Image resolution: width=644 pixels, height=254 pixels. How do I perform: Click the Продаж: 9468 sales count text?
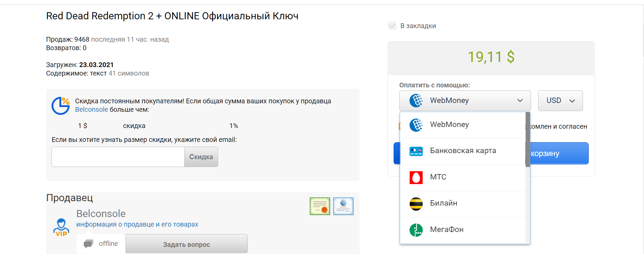pyautogui.click(x=68, y=39)
